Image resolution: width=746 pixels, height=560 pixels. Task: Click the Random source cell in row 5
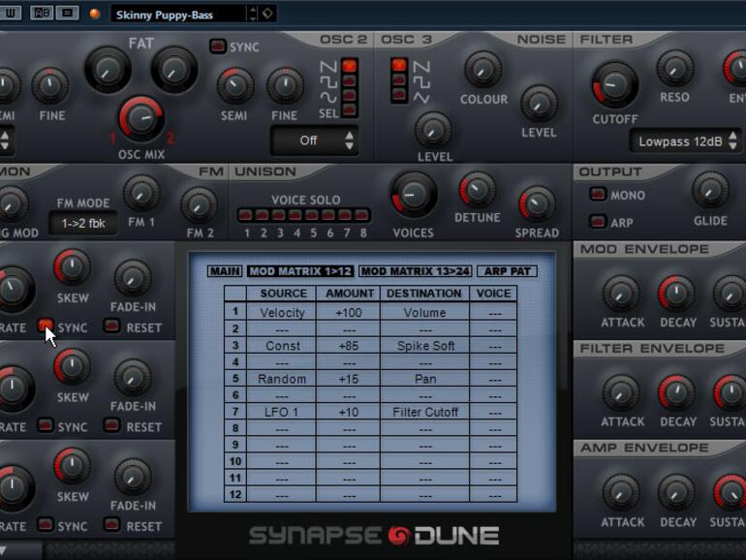[282, 379]
